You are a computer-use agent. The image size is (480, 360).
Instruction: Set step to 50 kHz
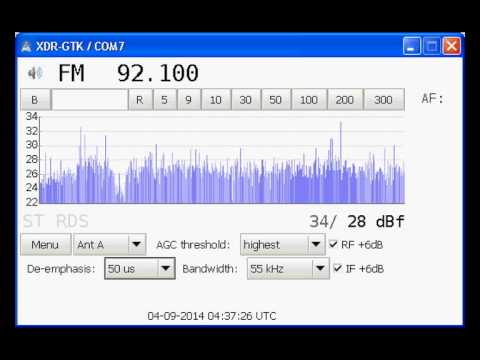(x=276, y=100)
